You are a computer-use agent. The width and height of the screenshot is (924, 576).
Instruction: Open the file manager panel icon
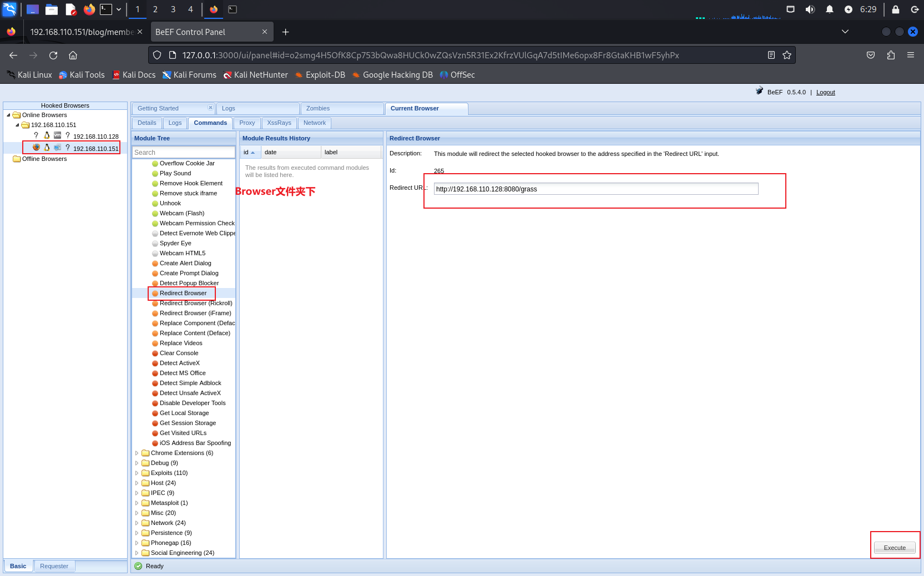[52, 9]
